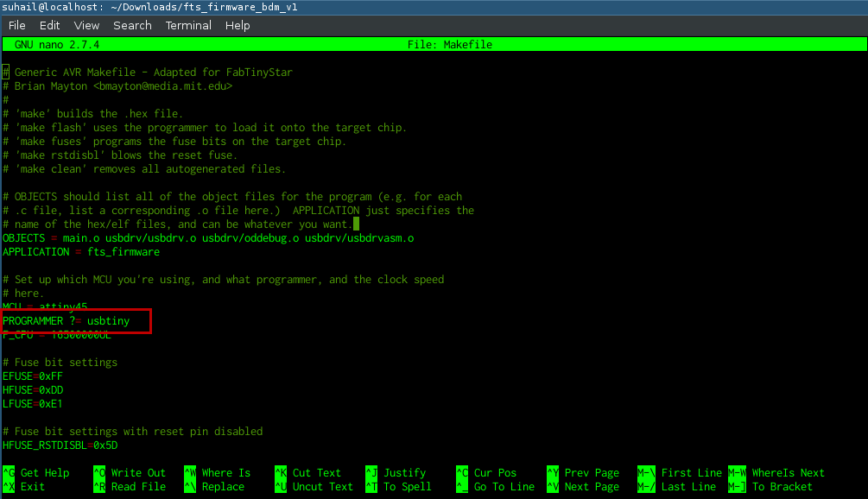Open the View menu
The image size is (868, 499).
point(86,25)
